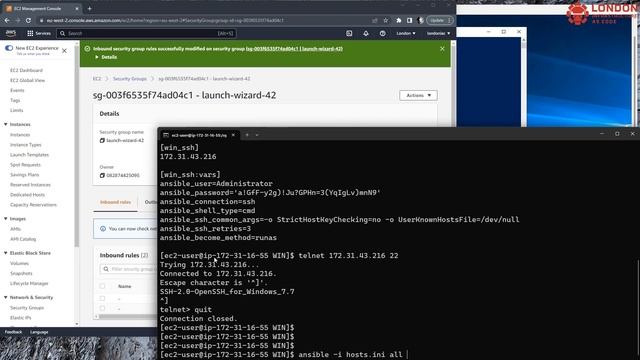Expand Details in the success banner

point(106,57)
